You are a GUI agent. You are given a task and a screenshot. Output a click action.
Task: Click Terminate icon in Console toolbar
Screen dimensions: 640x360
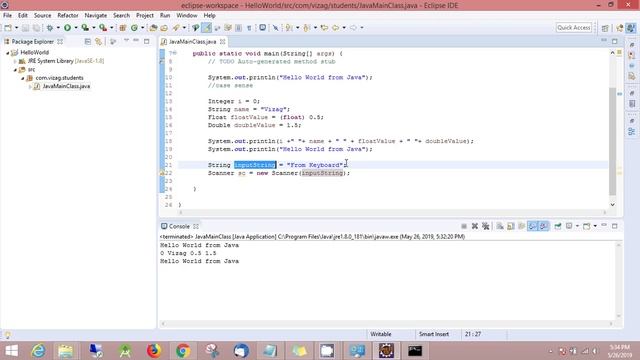[464, 226]
